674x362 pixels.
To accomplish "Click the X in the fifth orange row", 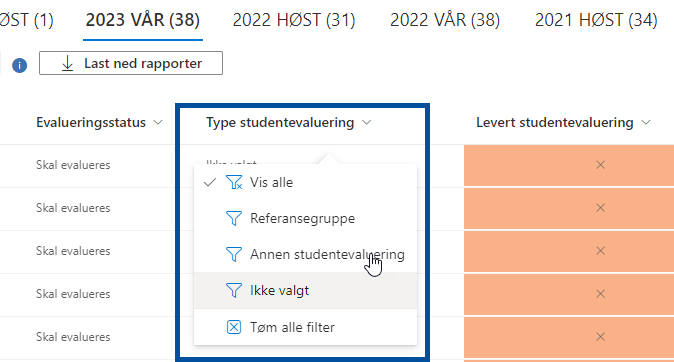I will tap(600, 337).
